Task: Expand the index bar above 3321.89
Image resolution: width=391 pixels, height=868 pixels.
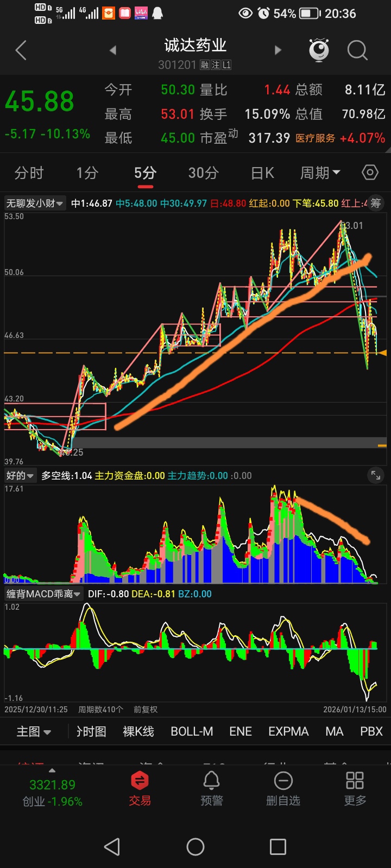Action: pos(52,770)
